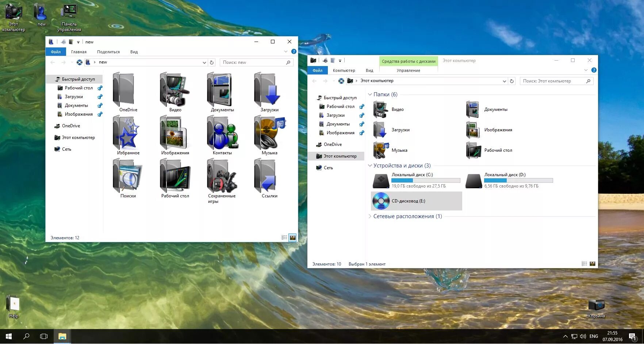Open the Панель управления desktop icon
Image resolution: width=644 pixels, height=344 pixels.
69,11
